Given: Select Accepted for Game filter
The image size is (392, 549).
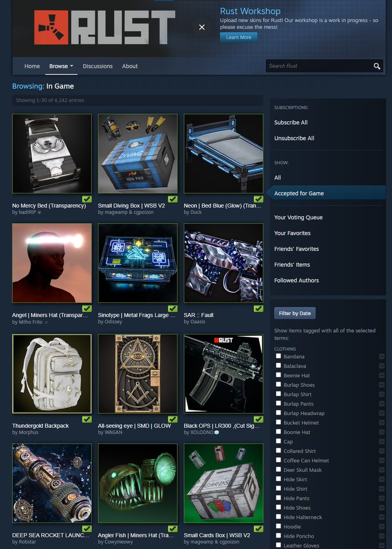Looking at the screenshot, I should 328,193.
